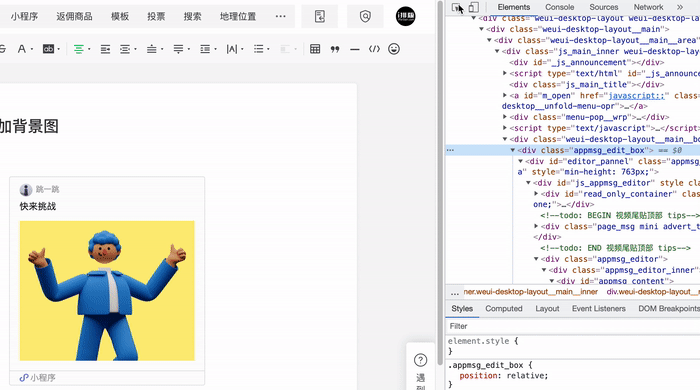Click the shield security icon button
Image resolution: width=700 pixels, height=390 pixels.
coord(365,17)
